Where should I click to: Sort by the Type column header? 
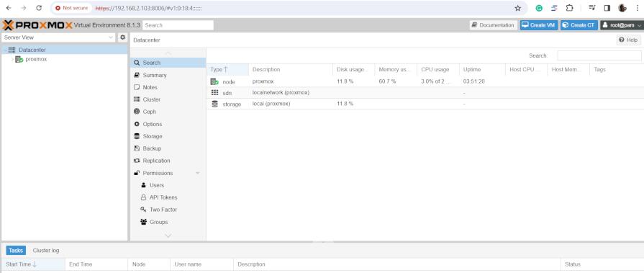(x=227, y=69)
